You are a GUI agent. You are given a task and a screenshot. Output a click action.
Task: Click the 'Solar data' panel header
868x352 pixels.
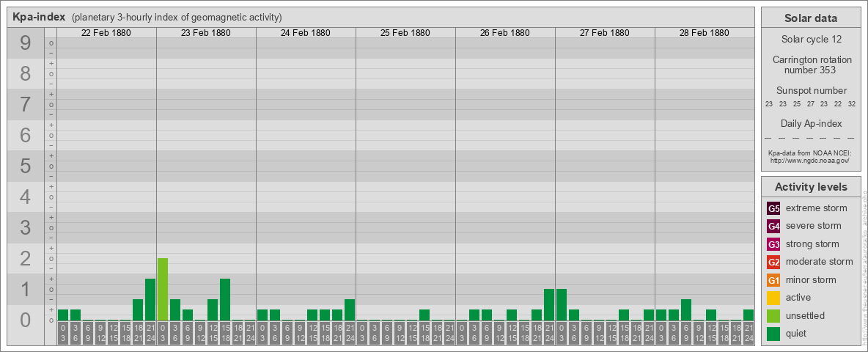(x=811, y=18)
